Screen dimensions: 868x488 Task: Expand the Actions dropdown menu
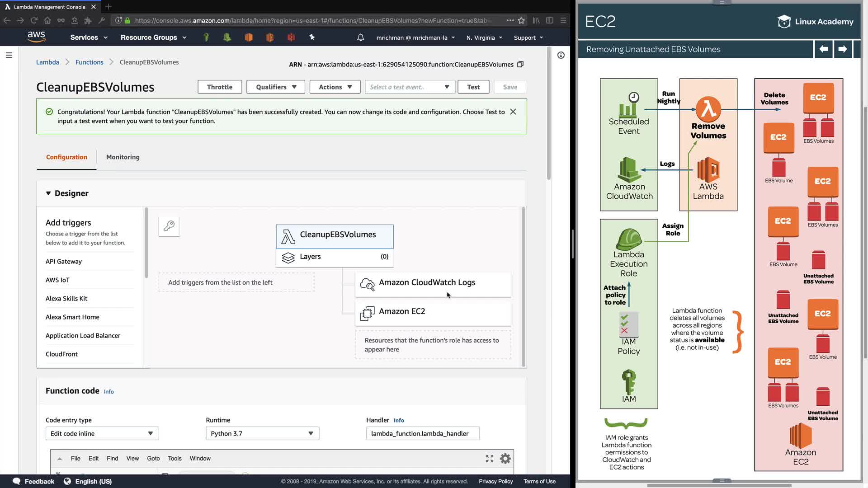pyautogui.click(x=335, y=87)
